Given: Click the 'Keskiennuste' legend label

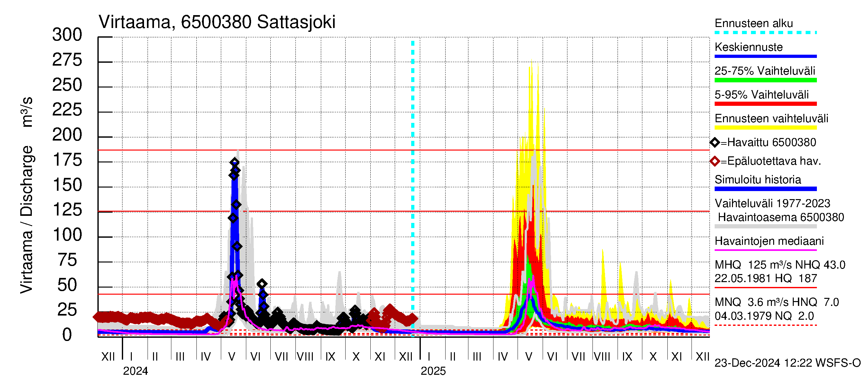Looking at the screenshot, I should click(749, 47).
